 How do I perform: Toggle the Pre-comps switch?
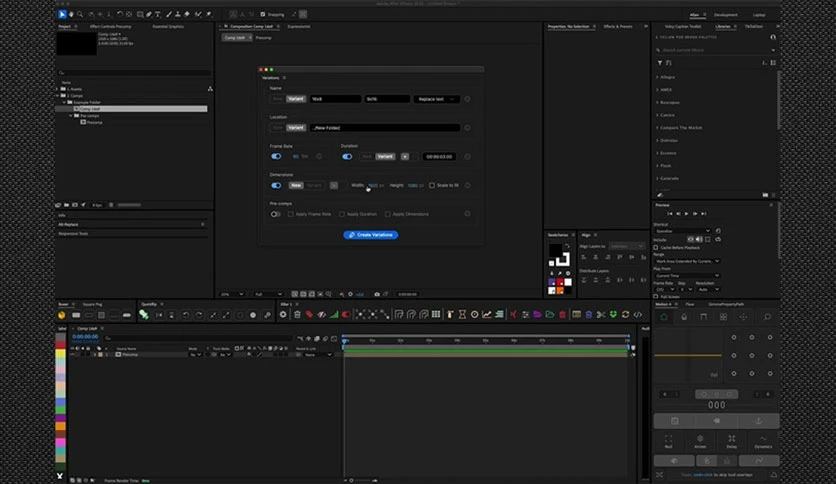276,214
